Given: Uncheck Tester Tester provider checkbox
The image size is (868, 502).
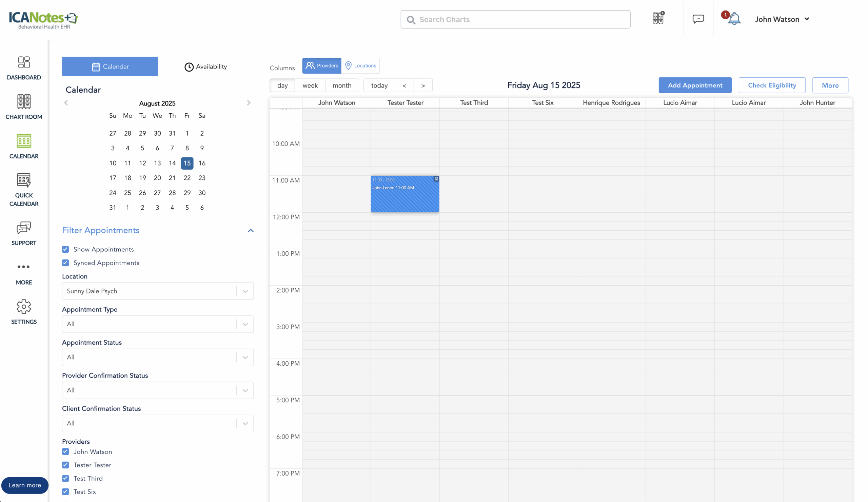Looking at the screenshot, I should pyautogui.click(x=65, y=465).
